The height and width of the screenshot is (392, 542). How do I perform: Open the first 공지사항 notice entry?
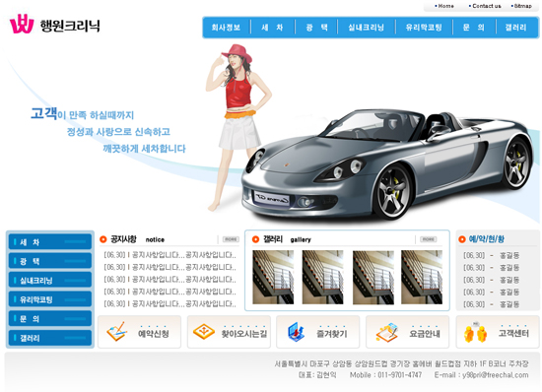[169, 255]
